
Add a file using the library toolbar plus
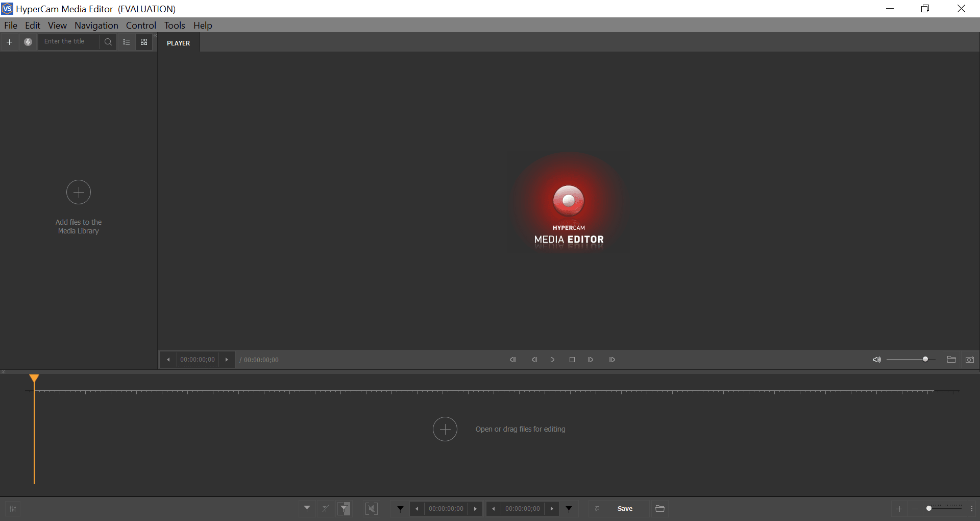[9, 42]
